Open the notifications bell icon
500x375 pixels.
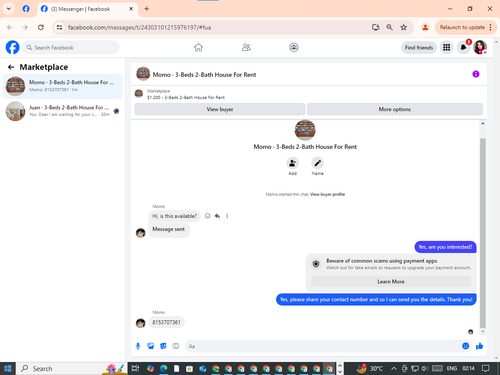click(463, 47)
